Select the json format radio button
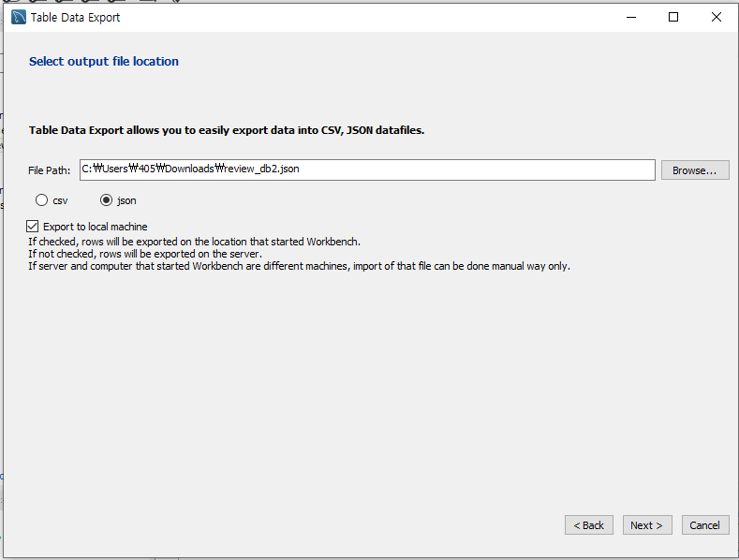 tap(107, 200)
